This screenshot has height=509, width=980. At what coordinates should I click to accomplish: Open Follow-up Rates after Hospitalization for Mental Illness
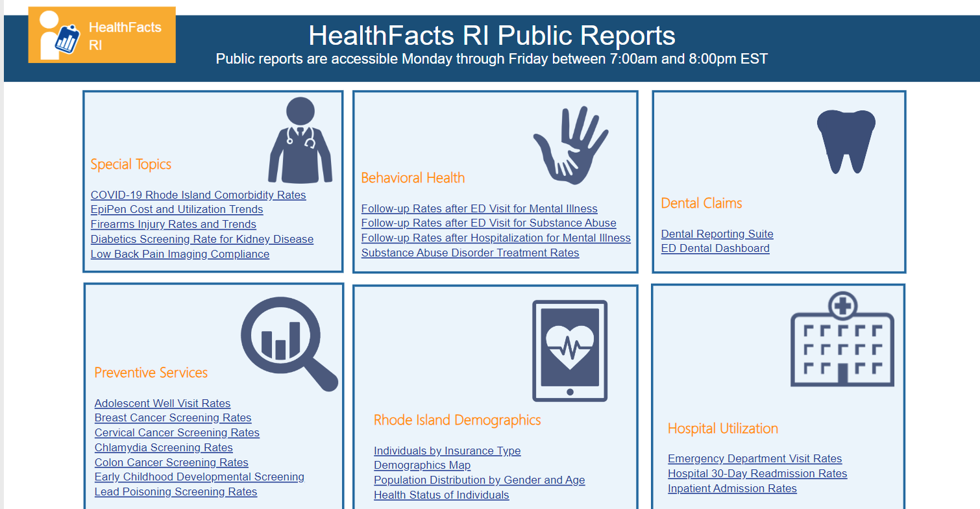496,238
